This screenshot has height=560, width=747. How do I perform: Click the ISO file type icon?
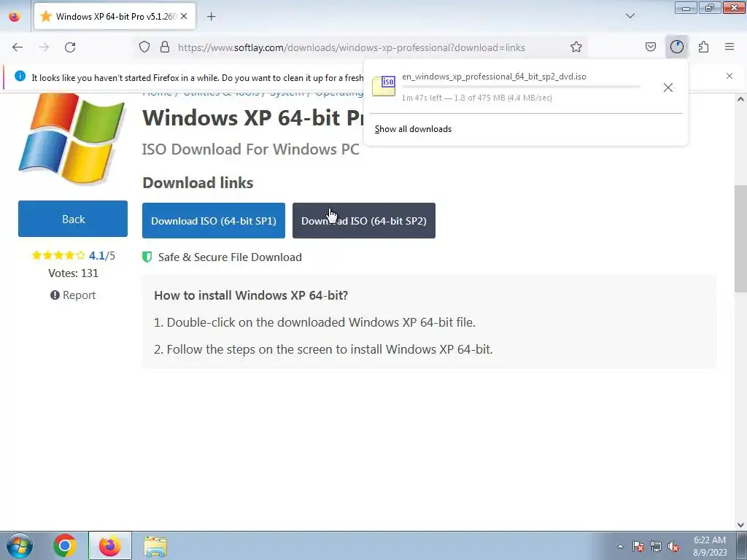tap(384, 86)
